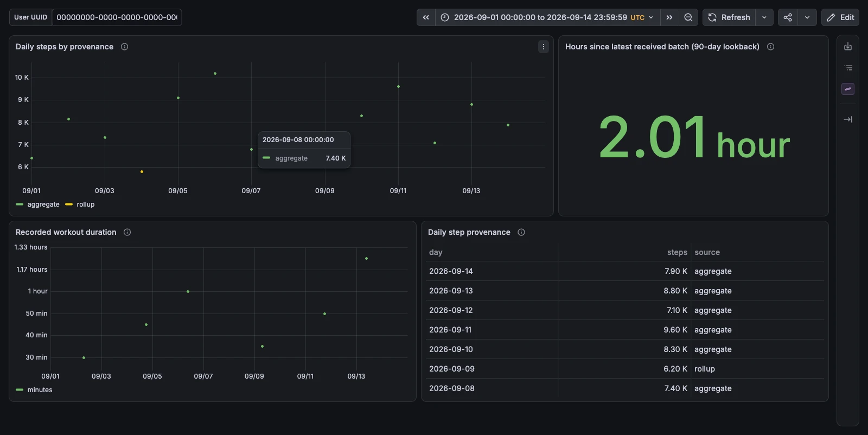Sort the table by the source column header
This screenshot has width=868, height=435.
coord(707,252)
